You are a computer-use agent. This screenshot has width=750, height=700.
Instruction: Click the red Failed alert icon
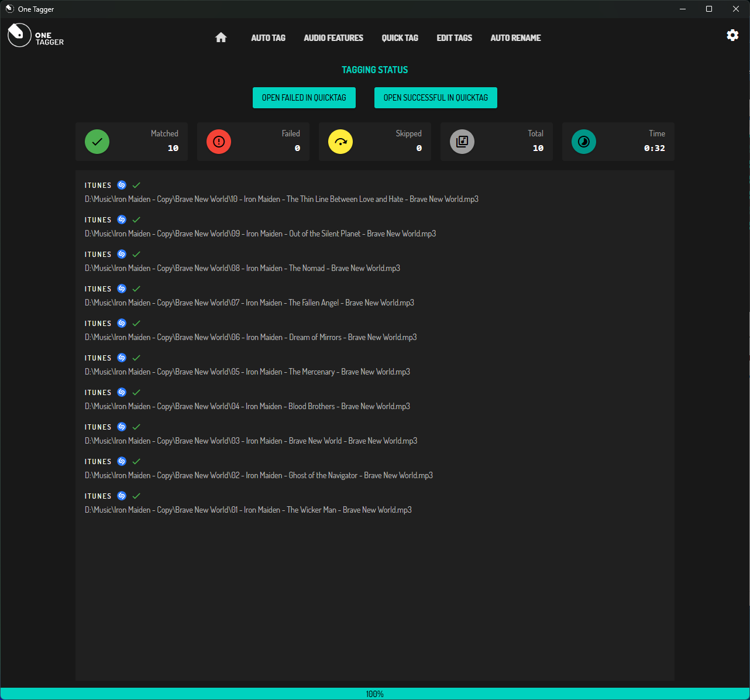click(x=219, y=142)
